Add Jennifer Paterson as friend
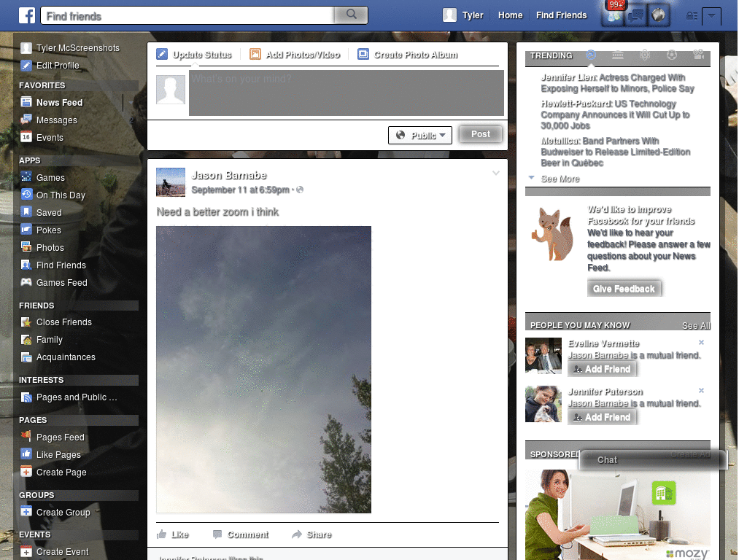This screenshot has width=747, height=560. [602, 418]
